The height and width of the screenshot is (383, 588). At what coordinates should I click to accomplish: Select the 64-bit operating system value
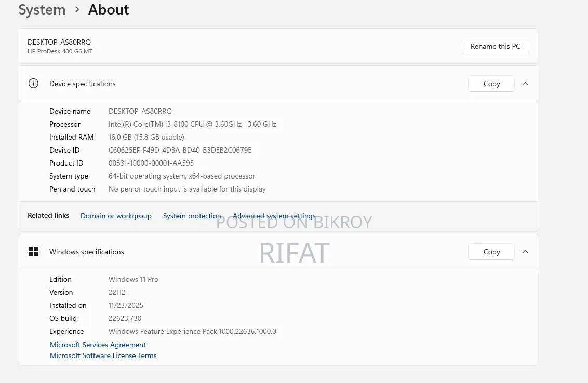[x=182, y=176]
